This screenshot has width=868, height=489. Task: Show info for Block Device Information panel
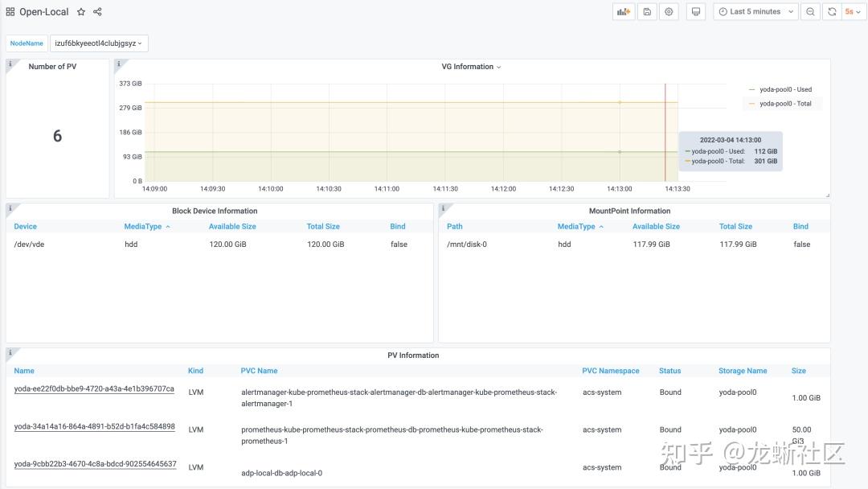tap(10, 208)
